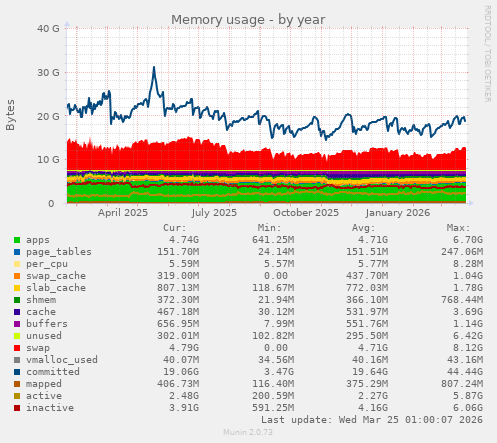Click the 'vmalloc_used' legend label
Image resolution: width=497 pixels, height=443 pixels.
click(62, 360)
